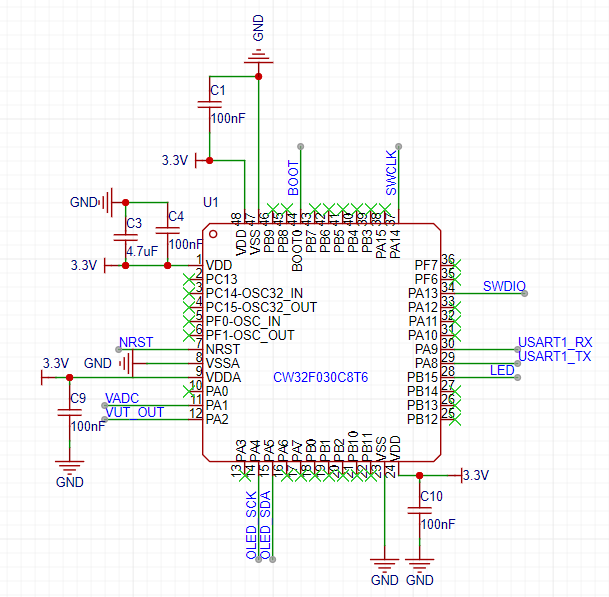This screenshot has height=597, width=609.
Task: Select the OLED_SCK net label
Action: coord(251,525)
